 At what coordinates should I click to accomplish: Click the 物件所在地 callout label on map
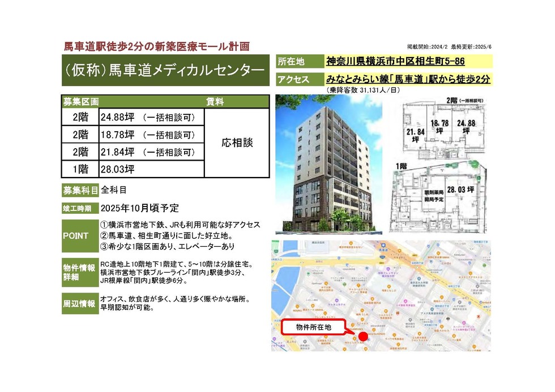pyautogui.click(x=313, y=328)
